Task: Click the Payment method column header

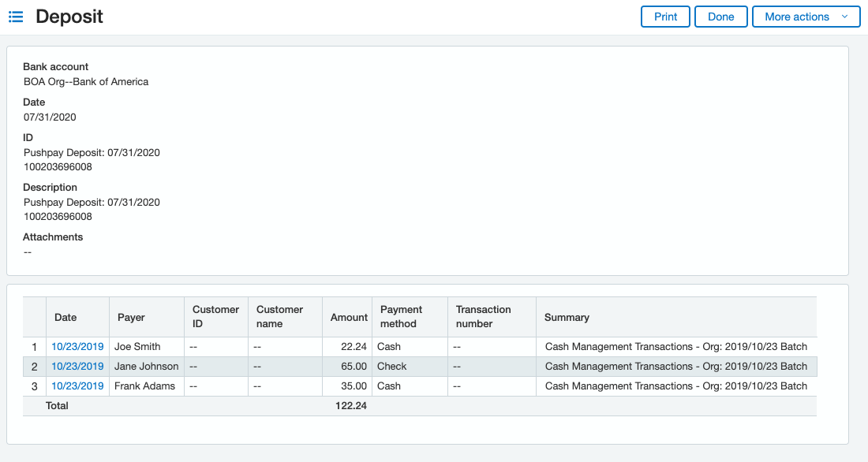Action: click(401, 317)
